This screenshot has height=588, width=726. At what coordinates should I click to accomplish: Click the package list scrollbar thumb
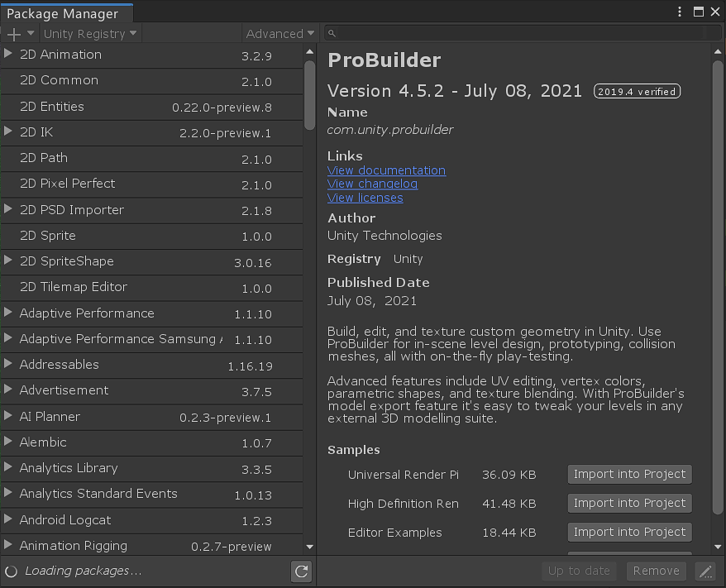click(x=310, y=95)
